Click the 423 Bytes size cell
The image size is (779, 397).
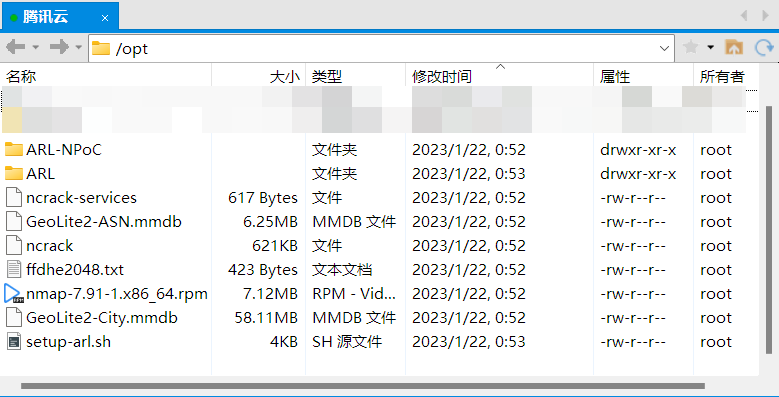(x=263, y=270)
